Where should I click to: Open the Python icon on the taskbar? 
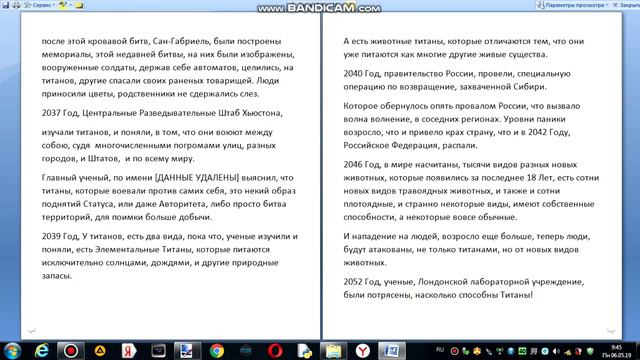[304, 351]
